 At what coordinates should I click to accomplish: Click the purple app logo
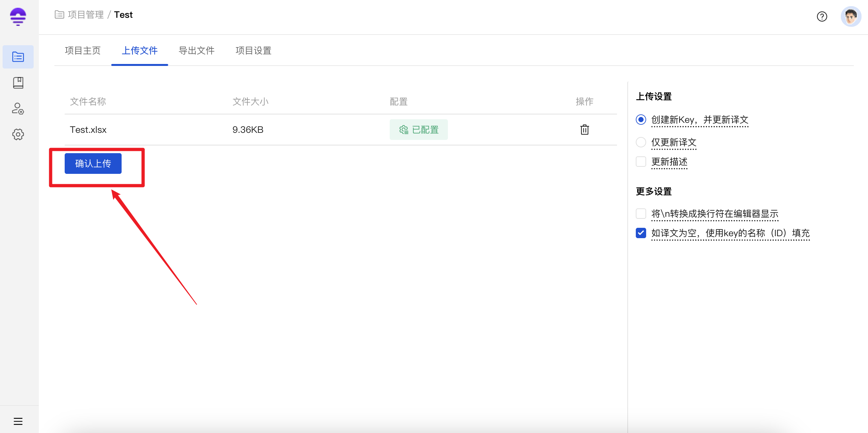(18, 16)
